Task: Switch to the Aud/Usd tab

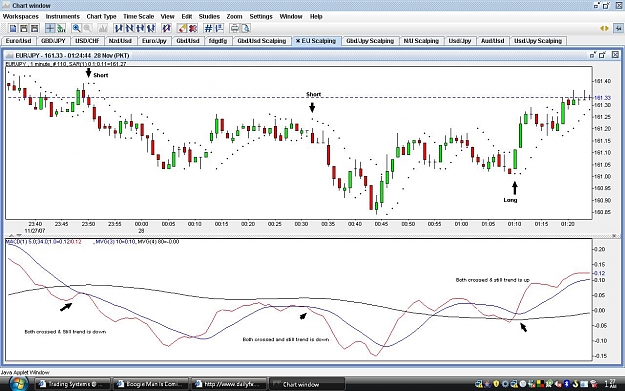Action: pyautogui.click(x=493, y=41)
